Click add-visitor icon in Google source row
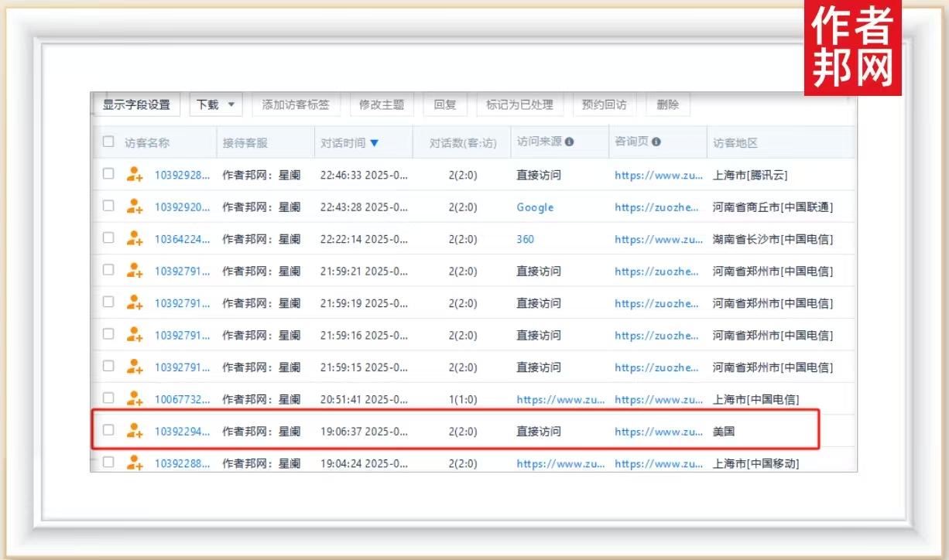Screen dimensions: 949x560 135,207
